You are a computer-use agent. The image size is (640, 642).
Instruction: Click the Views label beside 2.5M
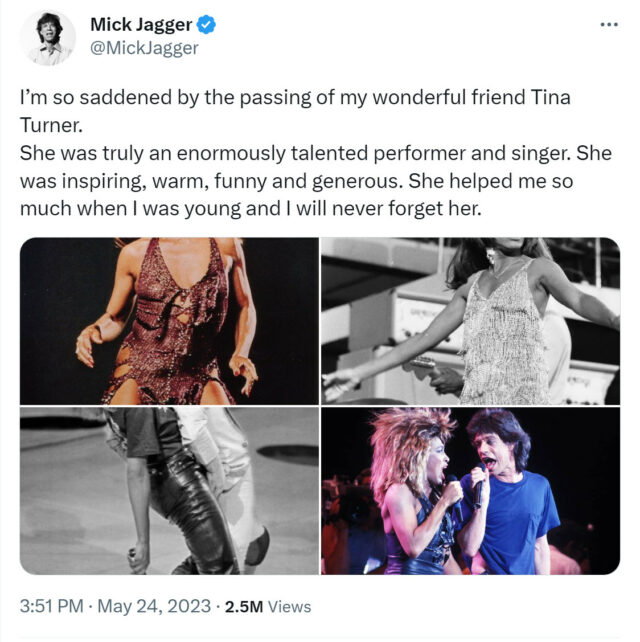pos(289,606)
